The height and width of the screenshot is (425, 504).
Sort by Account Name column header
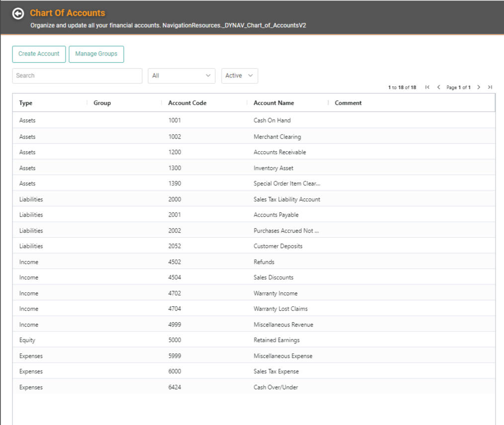click(x=274, y=103)
